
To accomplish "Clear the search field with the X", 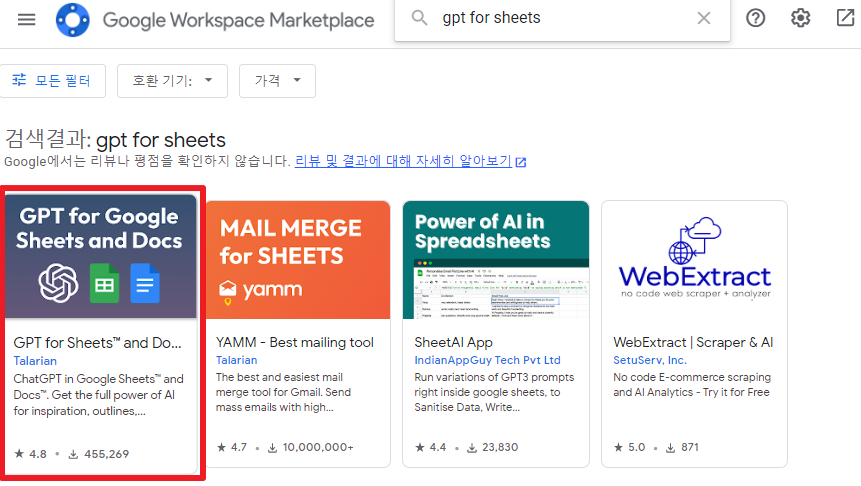I will click(x=704, y=18).
